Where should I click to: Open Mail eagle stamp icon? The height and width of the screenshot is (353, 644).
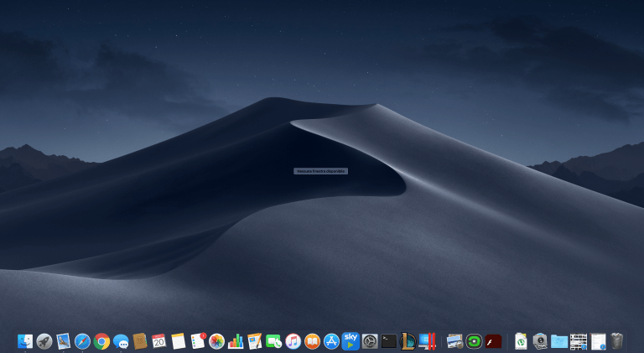(x=63, y=341)
